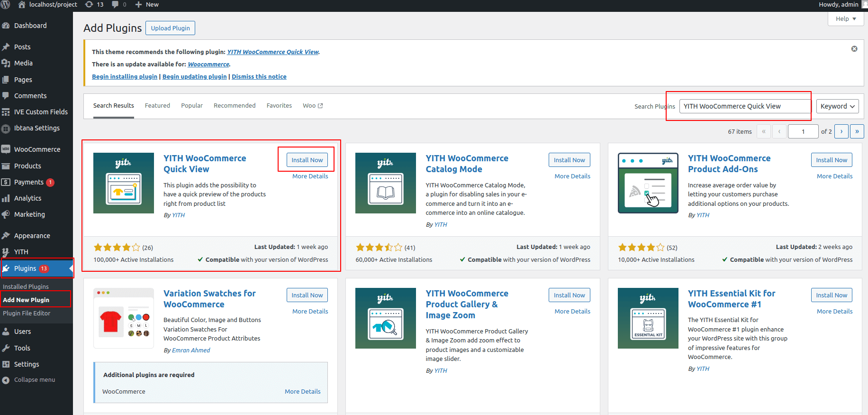Click the Upload Plugin button
The image size is (868, 415).
point(170,28)
